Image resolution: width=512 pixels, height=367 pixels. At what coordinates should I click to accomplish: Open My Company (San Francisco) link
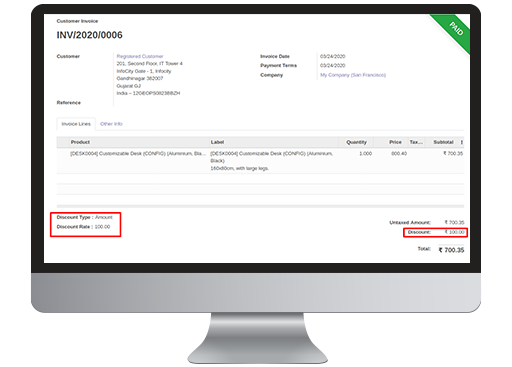353,75
